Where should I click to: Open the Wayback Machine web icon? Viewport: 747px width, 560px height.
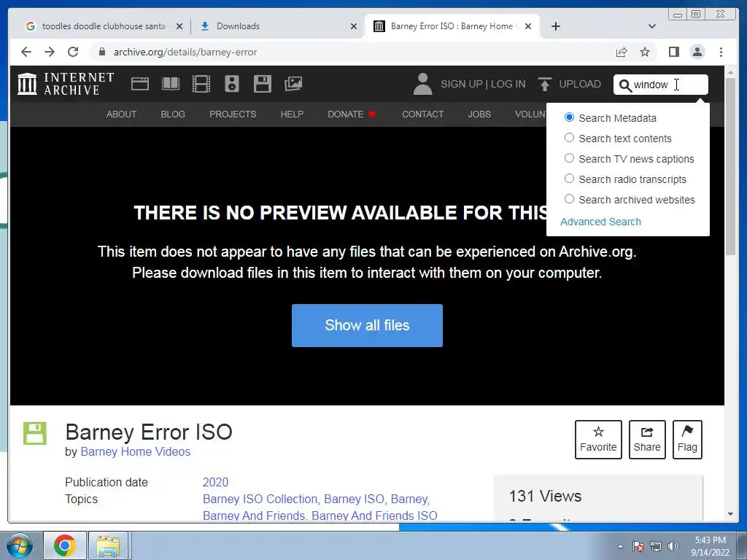click(140, 84)
